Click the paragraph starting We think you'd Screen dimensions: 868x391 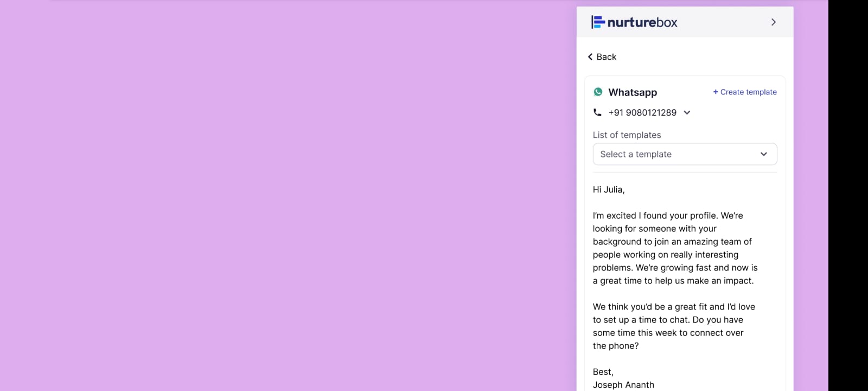(674, 326)
